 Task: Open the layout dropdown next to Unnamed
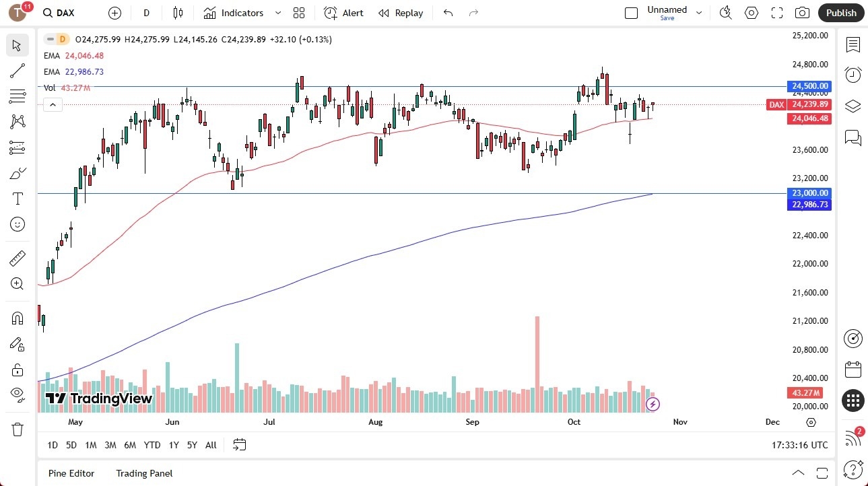[699, 12]
